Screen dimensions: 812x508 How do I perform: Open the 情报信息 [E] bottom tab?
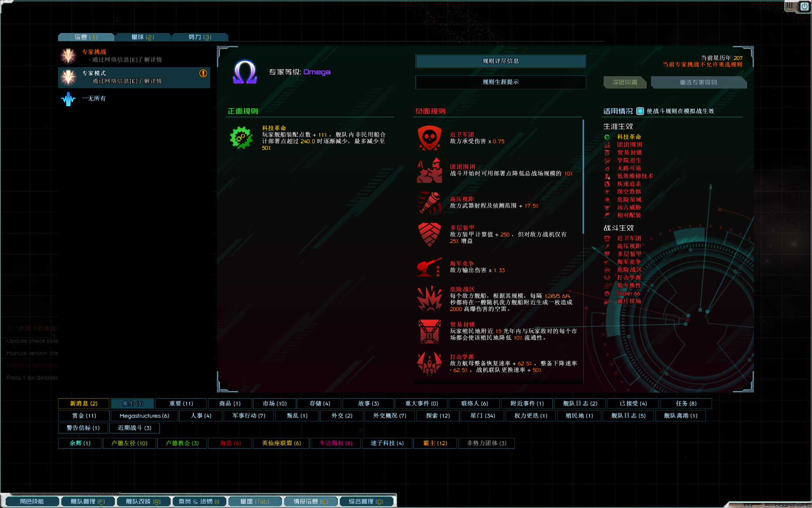[x=310, y=501]
